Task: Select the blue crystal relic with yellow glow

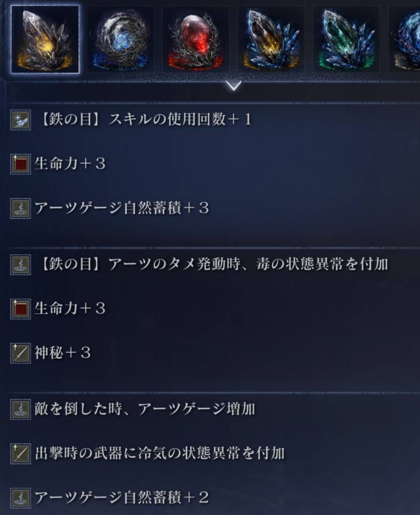Action: [x=271, y=40]
